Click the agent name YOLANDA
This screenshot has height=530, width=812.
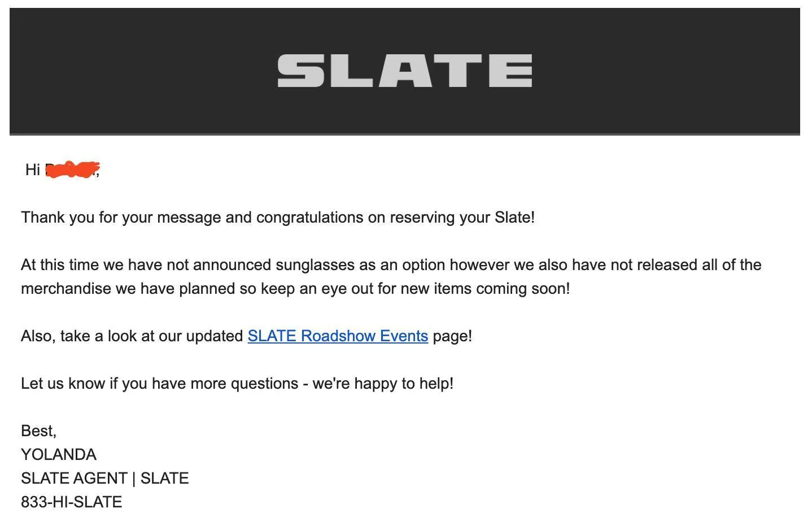(x=59, y=455)
